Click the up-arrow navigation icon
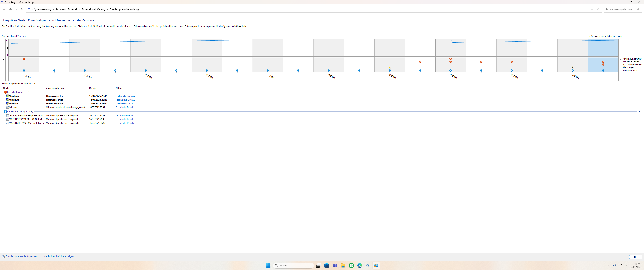The width and height of the screenshot is (644, 270). (x=22, y=9)
